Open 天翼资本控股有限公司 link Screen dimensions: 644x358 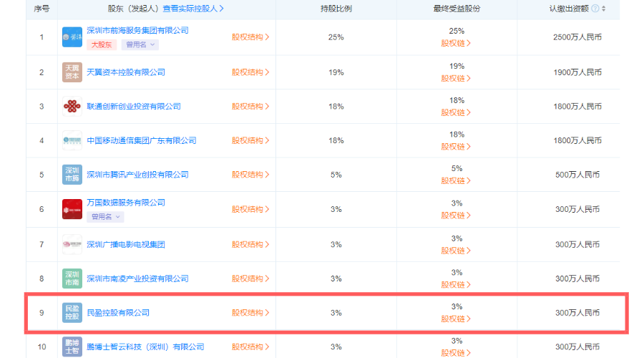click(126, 72)
